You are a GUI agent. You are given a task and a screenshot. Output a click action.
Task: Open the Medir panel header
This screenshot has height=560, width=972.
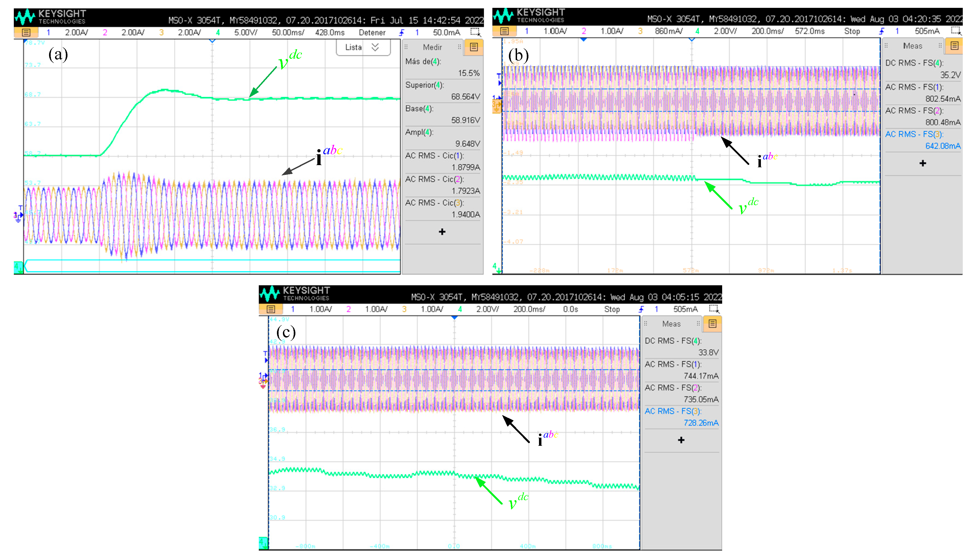point(432,47)
